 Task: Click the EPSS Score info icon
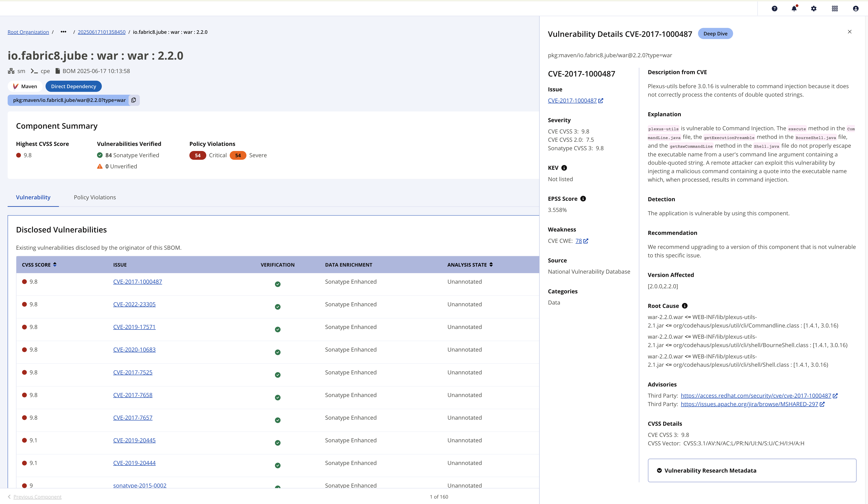click(x=583, y=199)
